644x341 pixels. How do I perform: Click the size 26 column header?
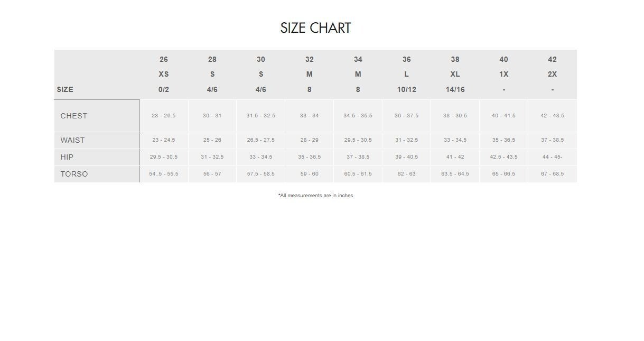tap(164, 59)
